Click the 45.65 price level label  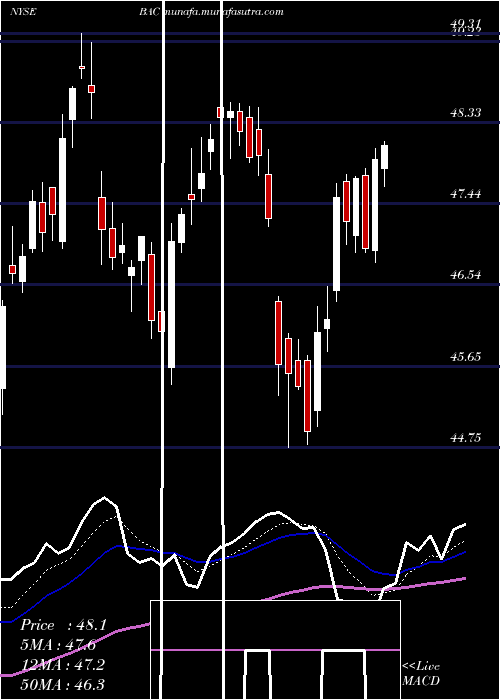click(466, 357)
